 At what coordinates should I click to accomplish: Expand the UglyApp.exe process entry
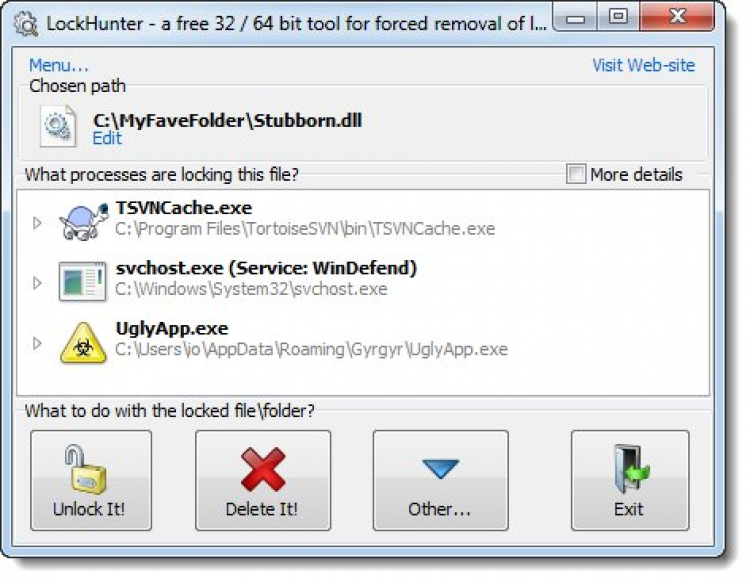[x=37, y=343]
